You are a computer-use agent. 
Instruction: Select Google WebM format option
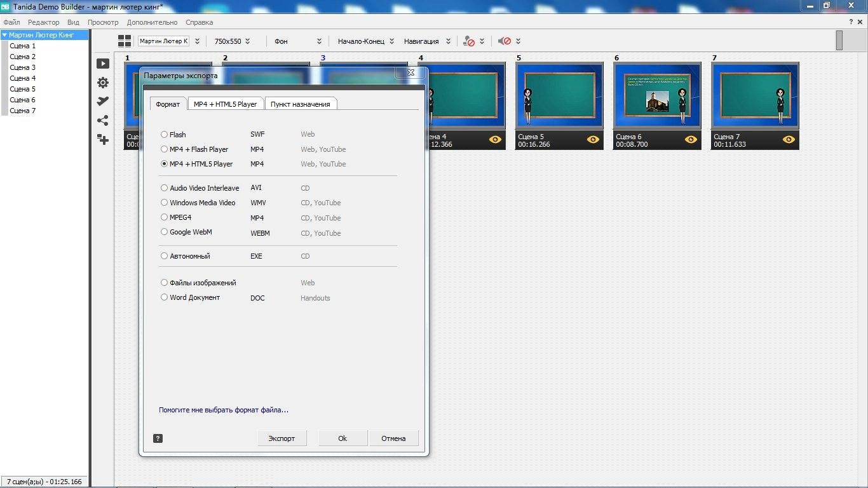[165, 232]
